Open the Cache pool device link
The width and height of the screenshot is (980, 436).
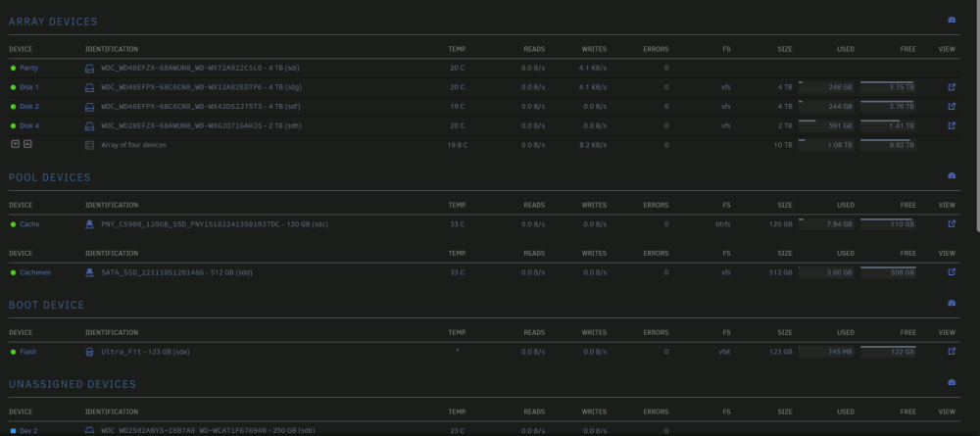point(29,224)
